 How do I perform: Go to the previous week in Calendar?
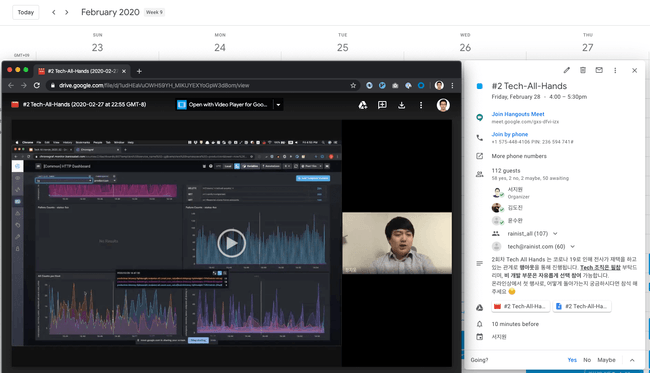53,12
